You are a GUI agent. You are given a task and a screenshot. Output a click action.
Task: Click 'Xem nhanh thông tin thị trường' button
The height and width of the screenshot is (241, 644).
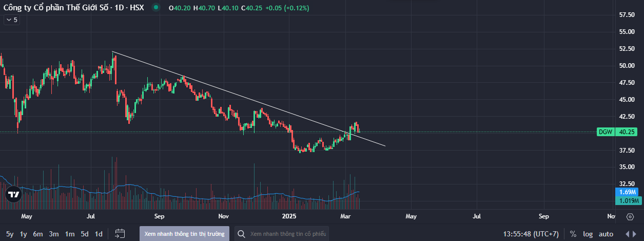[184, 234]
